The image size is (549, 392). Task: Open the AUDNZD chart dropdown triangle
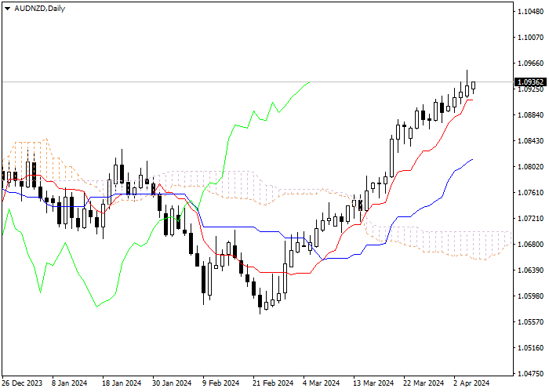[x=7, y=9]
